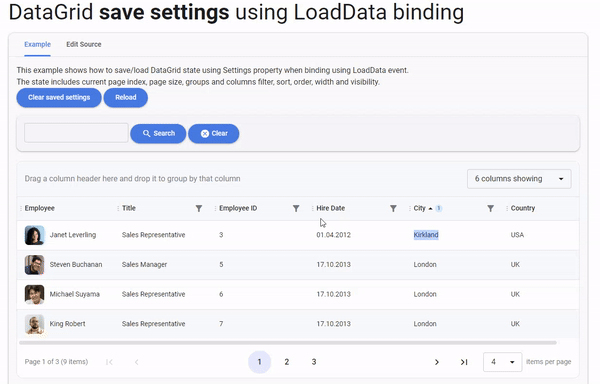Click the horizontal scrollbar under the grid

288,343
